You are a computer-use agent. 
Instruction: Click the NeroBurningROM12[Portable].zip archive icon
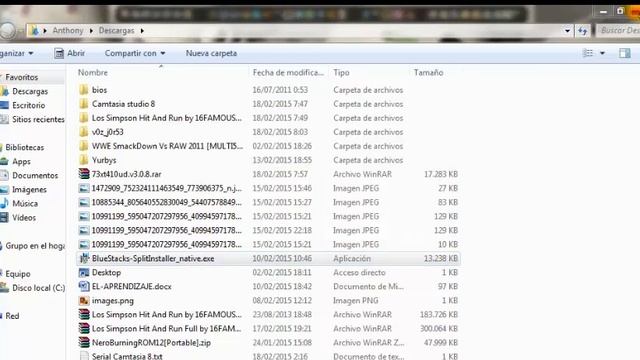point(84,342)
